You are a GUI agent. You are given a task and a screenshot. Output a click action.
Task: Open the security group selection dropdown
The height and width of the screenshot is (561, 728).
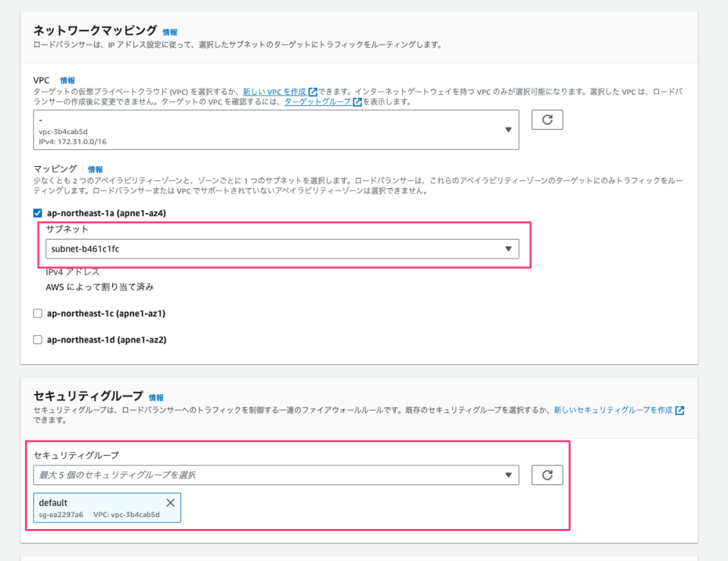tap(276, 475)
